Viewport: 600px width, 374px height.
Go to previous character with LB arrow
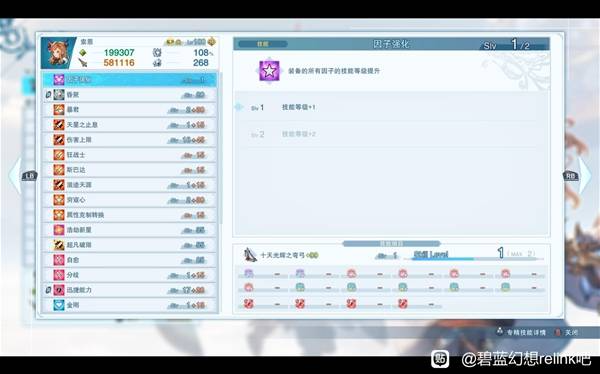(16, 176)
